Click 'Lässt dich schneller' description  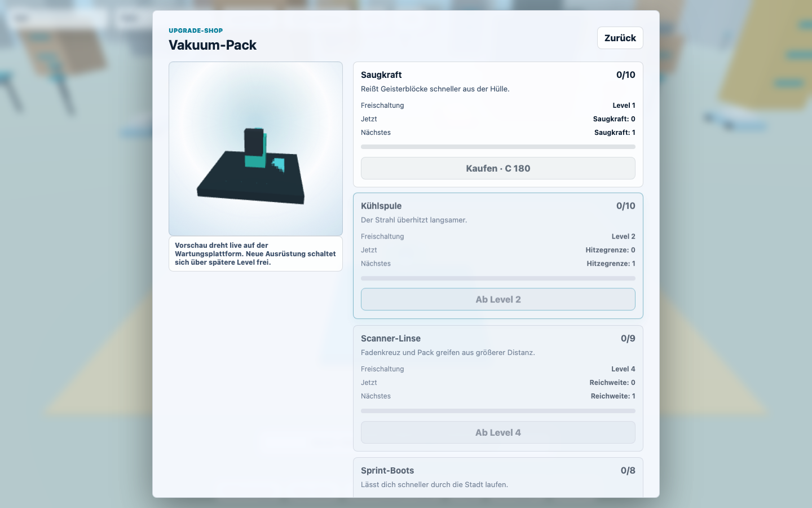434,484
